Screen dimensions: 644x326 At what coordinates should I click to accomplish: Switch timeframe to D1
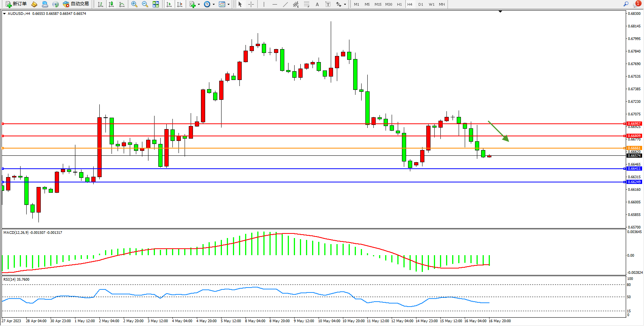[421, 4]
